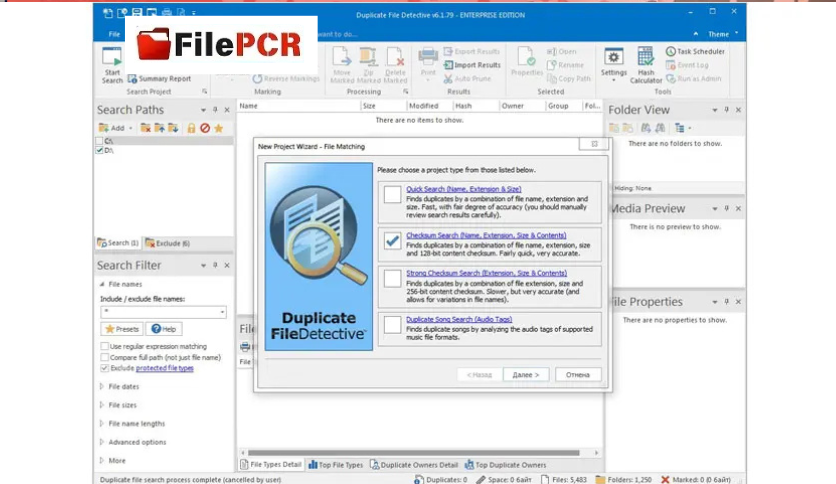836x484 pixels.
Task: Click the Далее > next button
Action: [526, 375]
